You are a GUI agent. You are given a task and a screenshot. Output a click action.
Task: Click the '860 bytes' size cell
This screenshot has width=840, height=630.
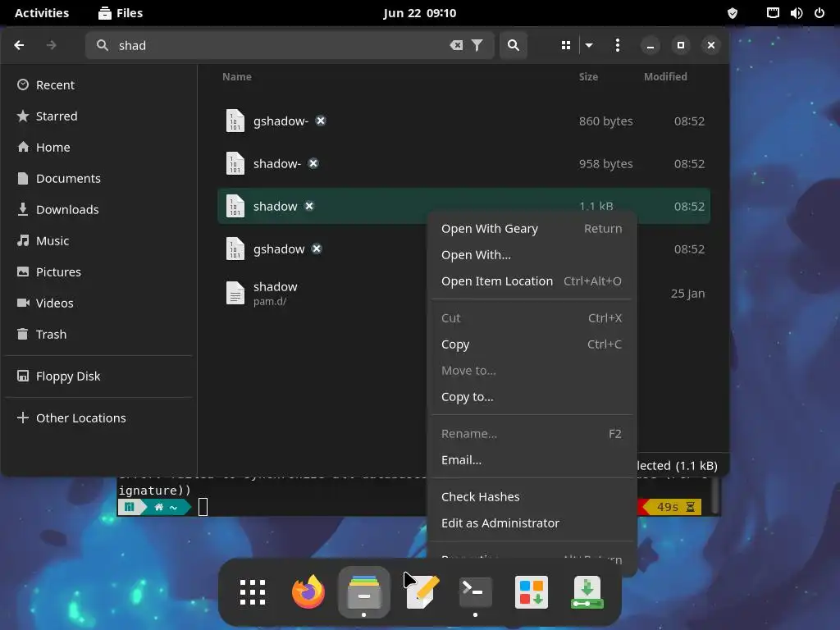point(605,121)
